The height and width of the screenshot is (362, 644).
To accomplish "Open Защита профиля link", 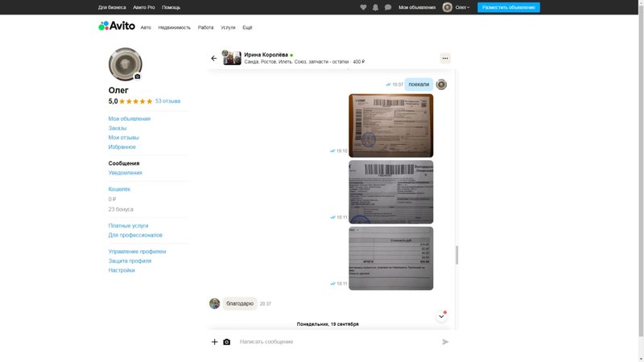I will click(130, 261).
